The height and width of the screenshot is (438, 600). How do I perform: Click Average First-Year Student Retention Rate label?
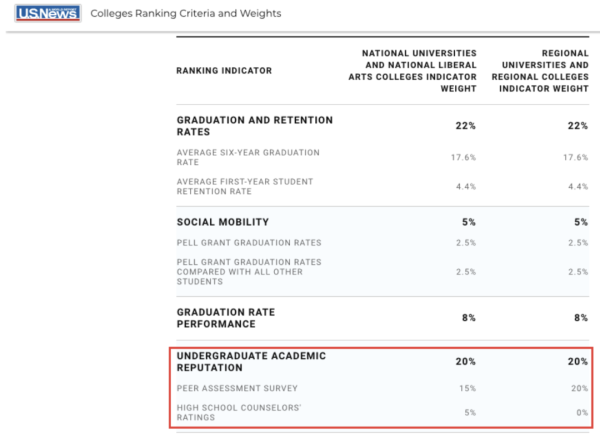[x=245, y=186]
